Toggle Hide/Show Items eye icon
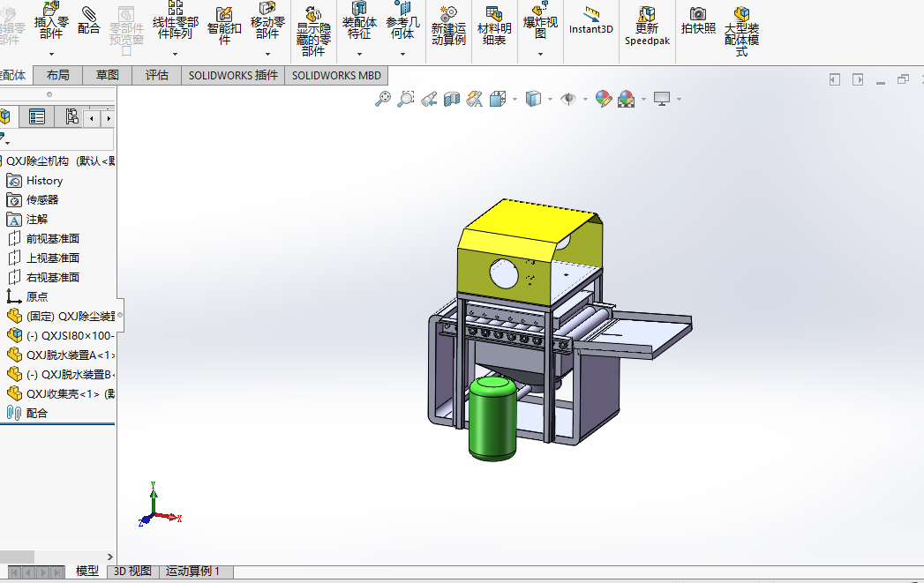Viewport: 924px width, 583px height. (x=568, y=99)
